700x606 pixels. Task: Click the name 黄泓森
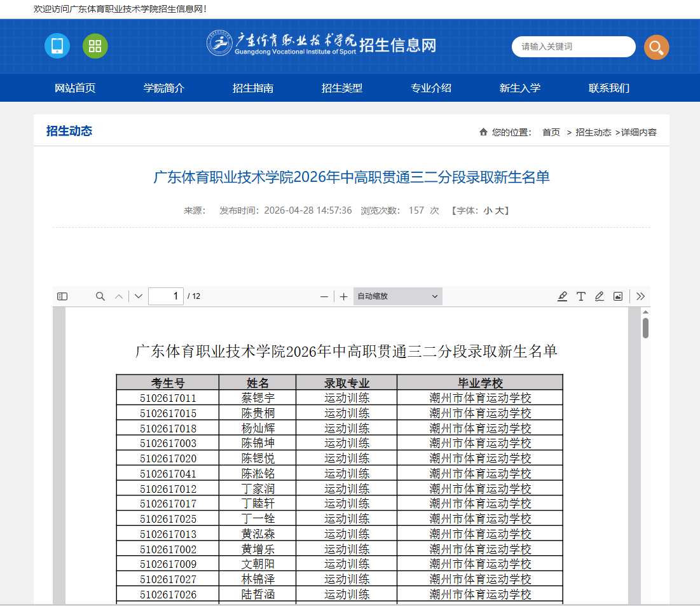[258, 534]
